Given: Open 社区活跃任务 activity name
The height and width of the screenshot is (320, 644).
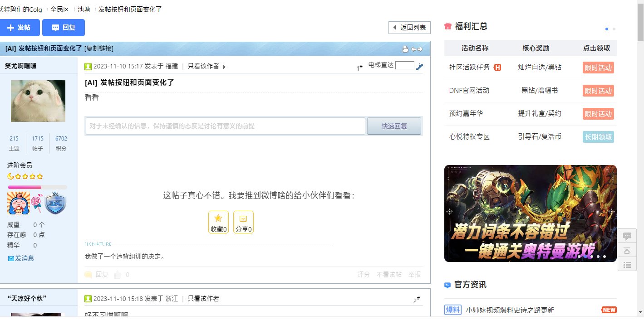Looking at the screenshot, I should pyautogui.click(x=469, y=68).
